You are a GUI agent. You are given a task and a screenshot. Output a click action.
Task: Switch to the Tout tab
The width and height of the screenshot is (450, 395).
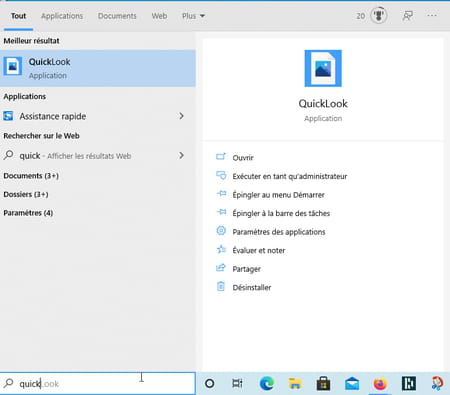[18, 16]
